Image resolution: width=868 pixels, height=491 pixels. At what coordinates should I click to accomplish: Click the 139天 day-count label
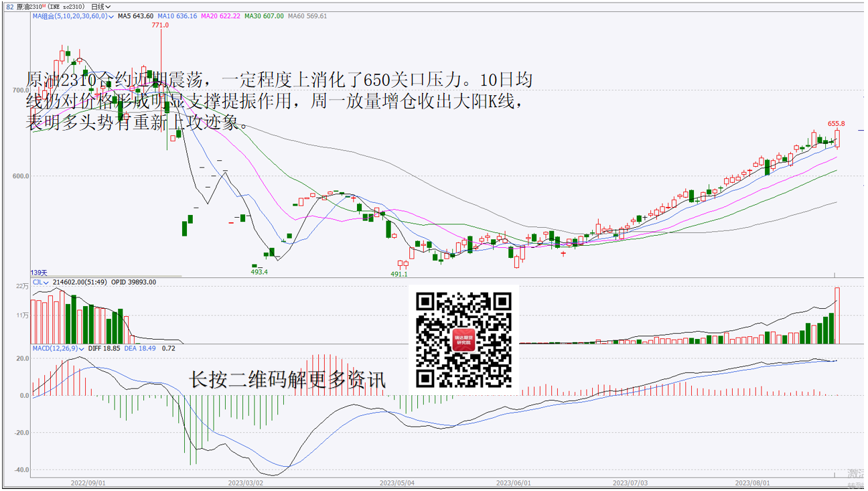pos(40,273)
